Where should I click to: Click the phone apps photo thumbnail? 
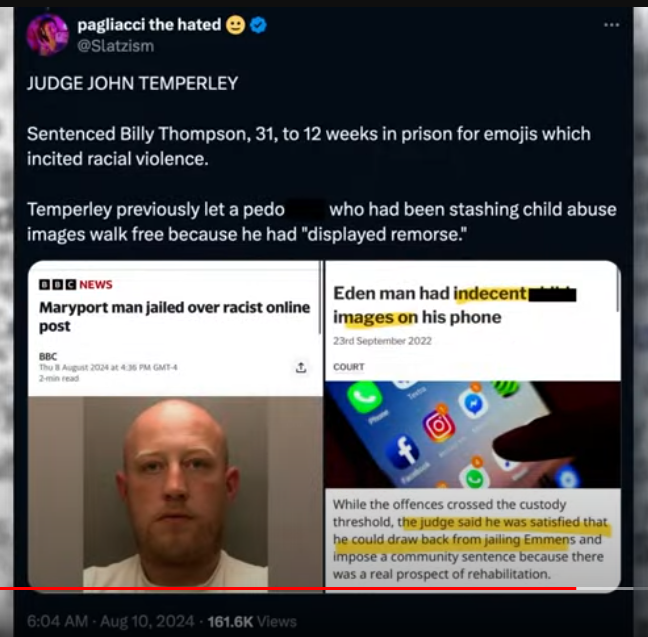473,434
